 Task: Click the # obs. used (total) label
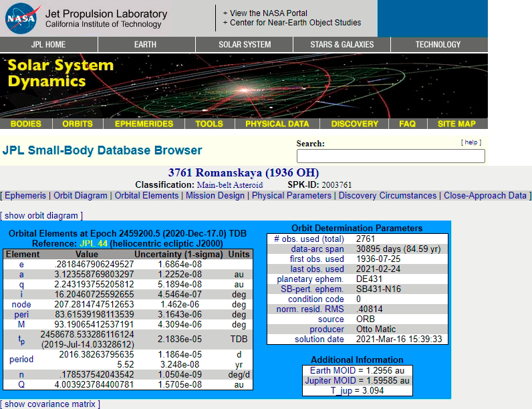[x=309, y=239]
